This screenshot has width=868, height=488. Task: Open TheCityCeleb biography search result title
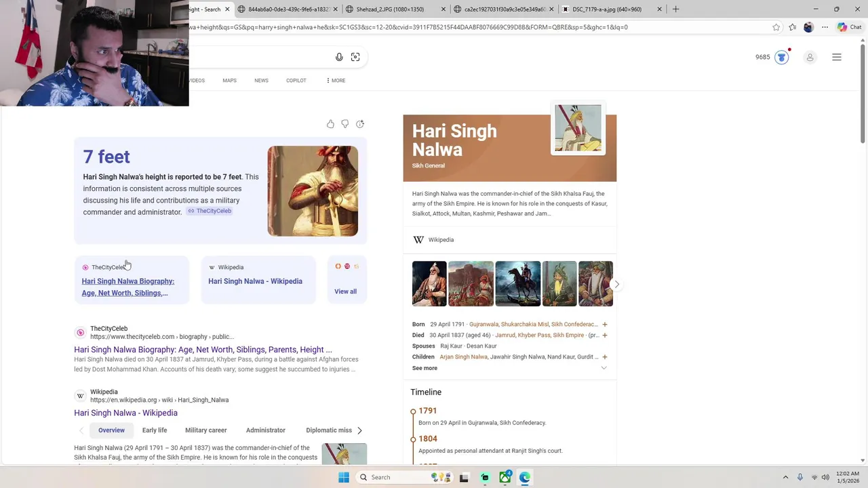[x=203, y=350]
